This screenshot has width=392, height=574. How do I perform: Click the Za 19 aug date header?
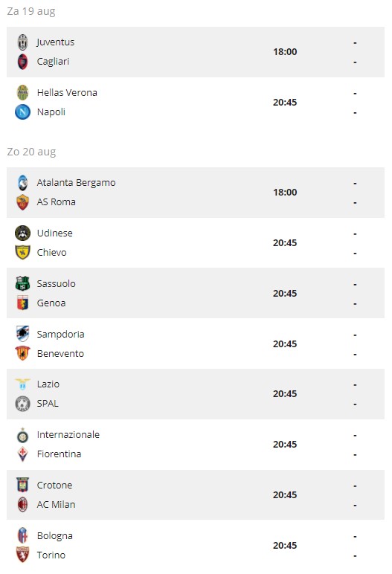[x=31, y=11]
